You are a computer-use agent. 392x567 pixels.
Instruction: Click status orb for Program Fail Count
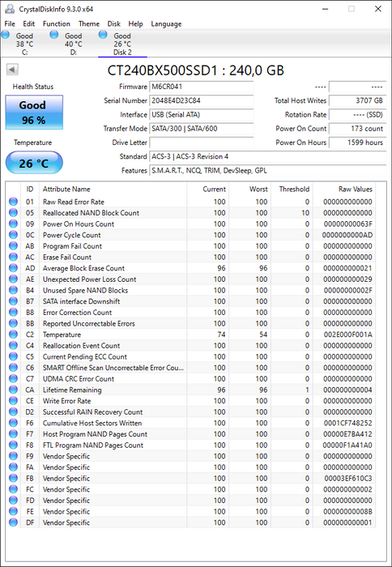click(14, 246)
